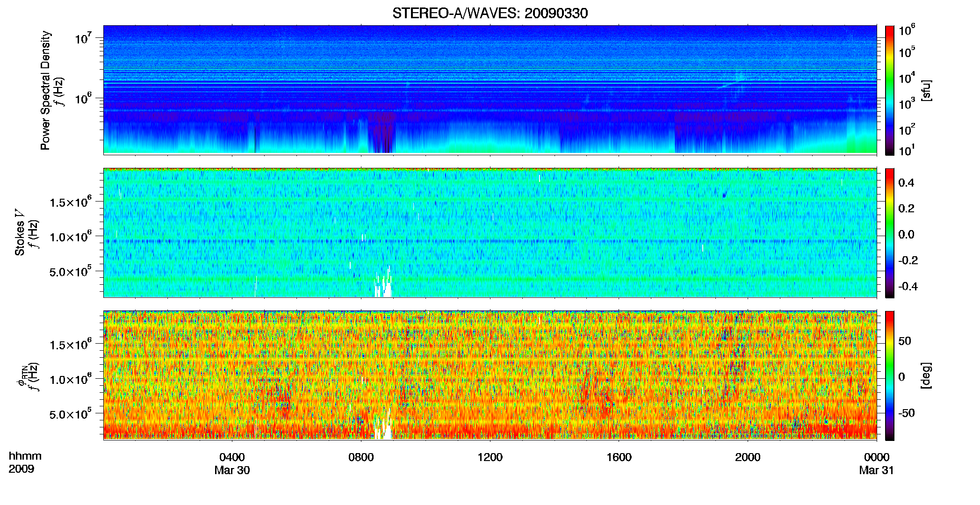Image resolution: width=980 pixels, height=505 pixels.
Task: Click the 2000 time axis label
Action: (748, 457)
